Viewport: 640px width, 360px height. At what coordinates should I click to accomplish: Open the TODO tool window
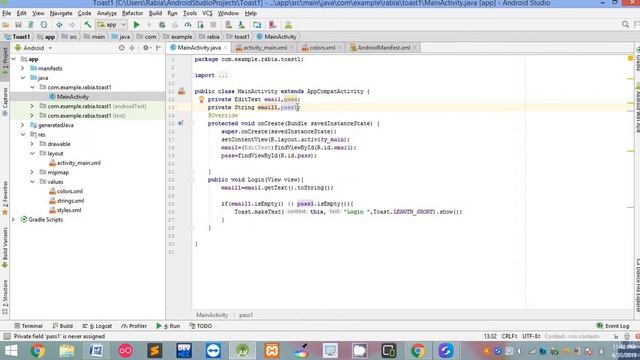tap(200, 326)
